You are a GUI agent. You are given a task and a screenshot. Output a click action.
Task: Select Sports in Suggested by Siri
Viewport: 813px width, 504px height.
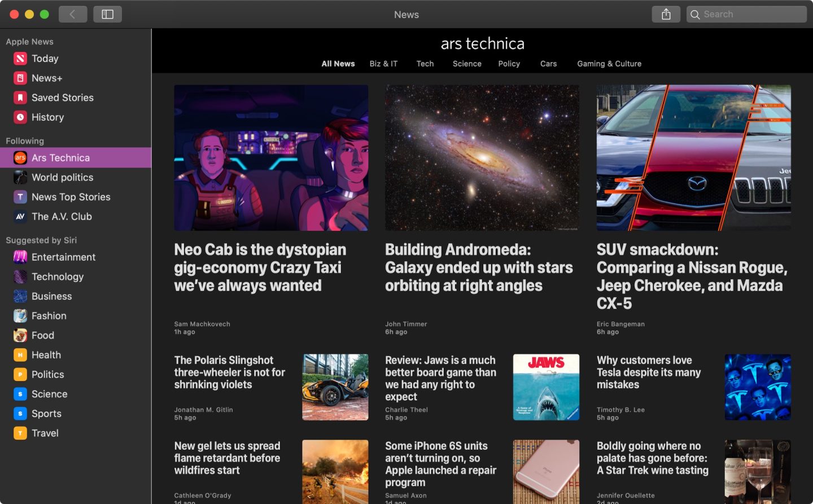[x=46, y=414]
